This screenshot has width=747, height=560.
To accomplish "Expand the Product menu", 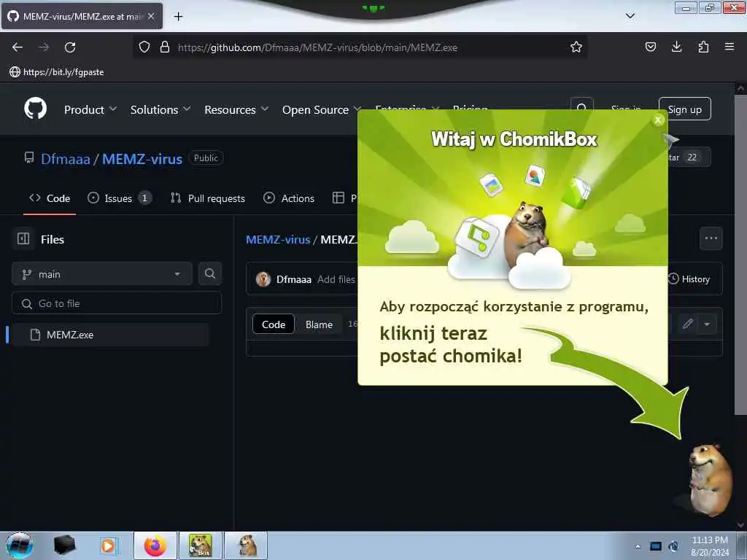I will pyautogui.click(x=90, y=109).
